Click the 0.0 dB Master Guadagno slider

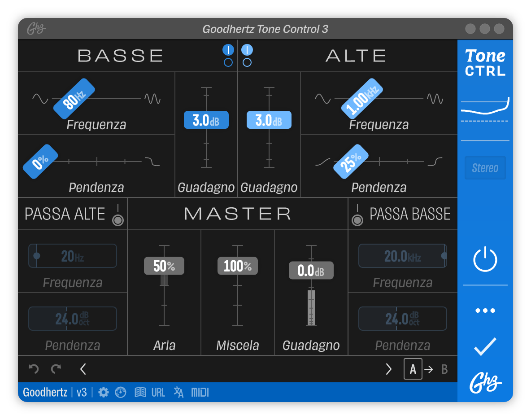point(311,271)
